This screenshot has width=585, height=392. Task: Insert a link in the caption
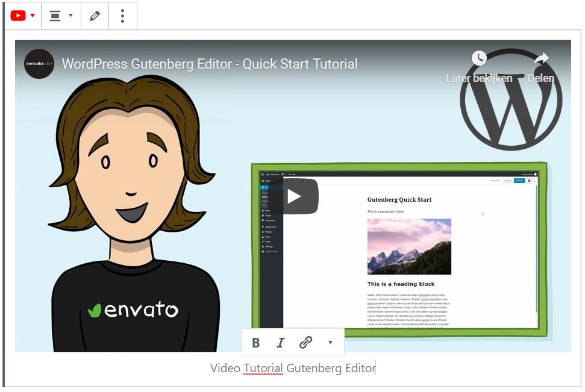(x=305, y=343)
